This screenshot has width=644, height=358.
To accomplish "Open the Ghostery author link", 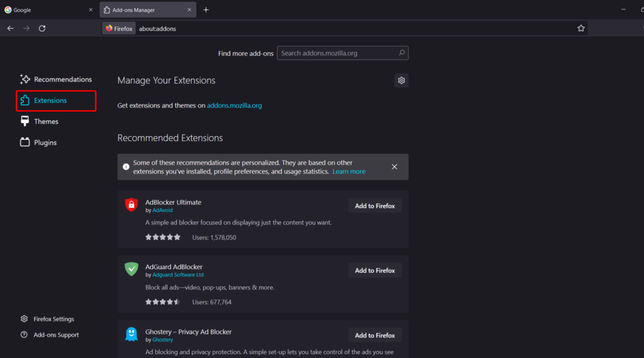I will click(x=162, y=339).
